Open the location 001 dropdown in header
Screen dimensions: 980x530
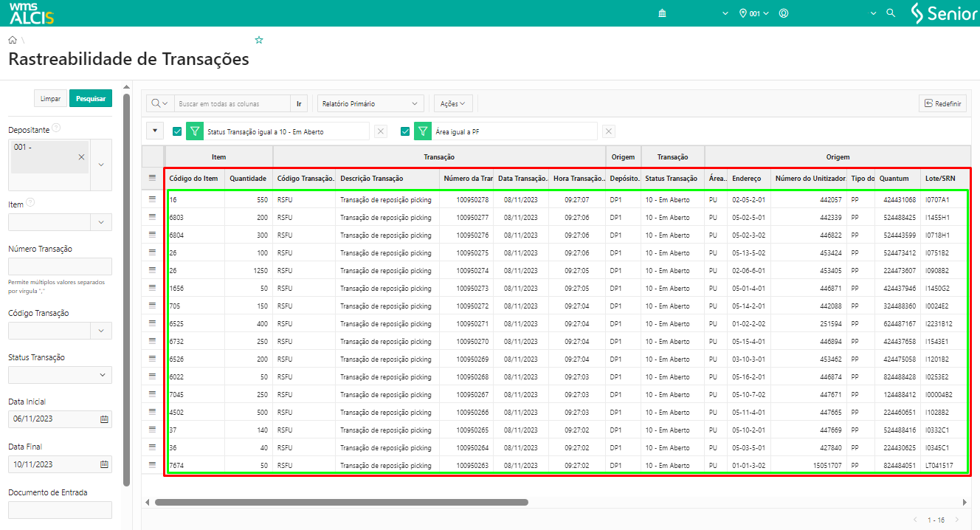[754, 13]
